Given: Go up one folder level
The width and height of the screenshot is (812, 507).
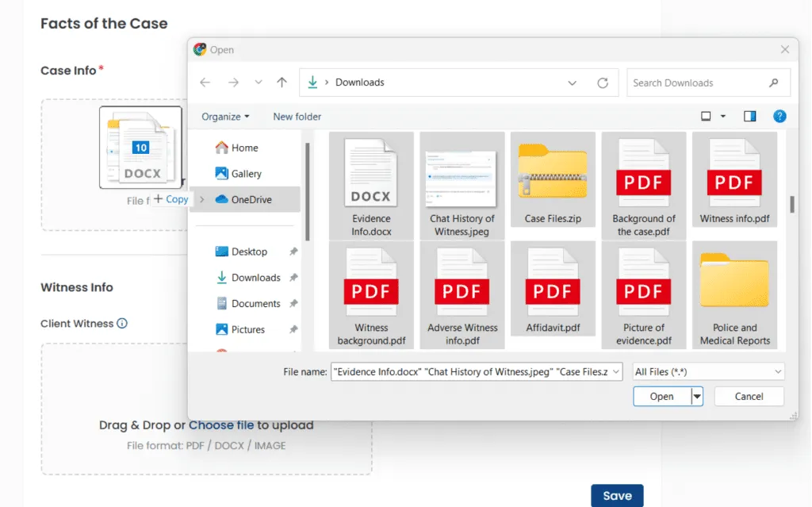Looking at the screenshot, I should (x=282, y=83).
